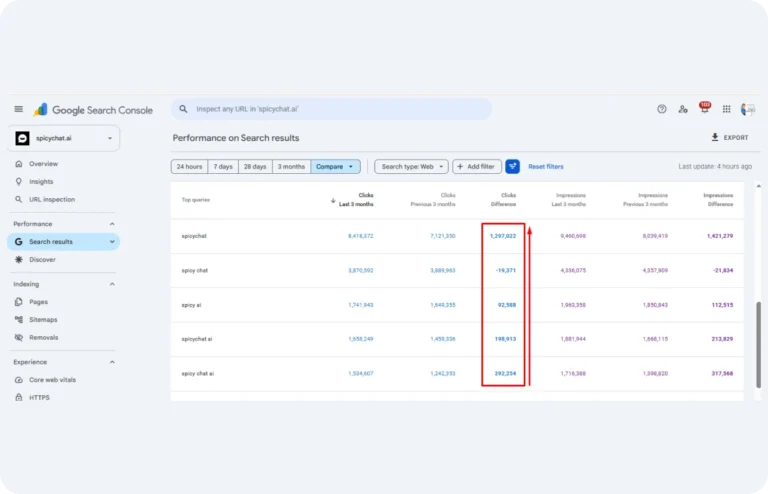
Task: Open the Search type: Web dropdown
Action: click(x=411, y=166)
